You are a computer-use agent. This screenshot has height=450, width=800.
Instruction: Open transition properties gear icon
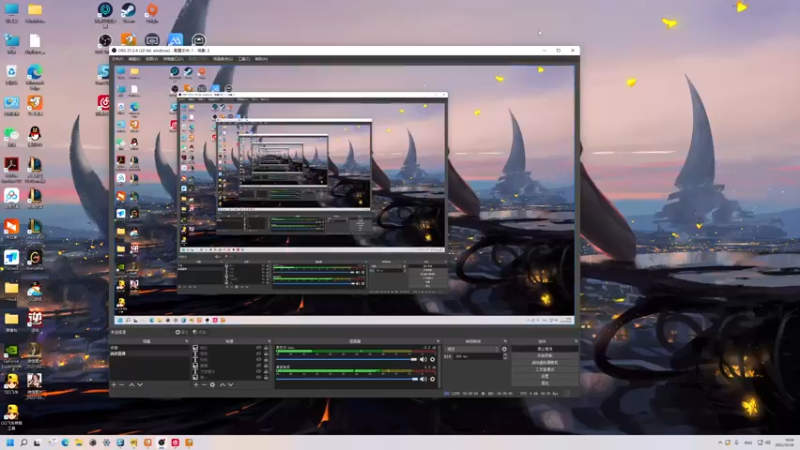coord(504,349)
